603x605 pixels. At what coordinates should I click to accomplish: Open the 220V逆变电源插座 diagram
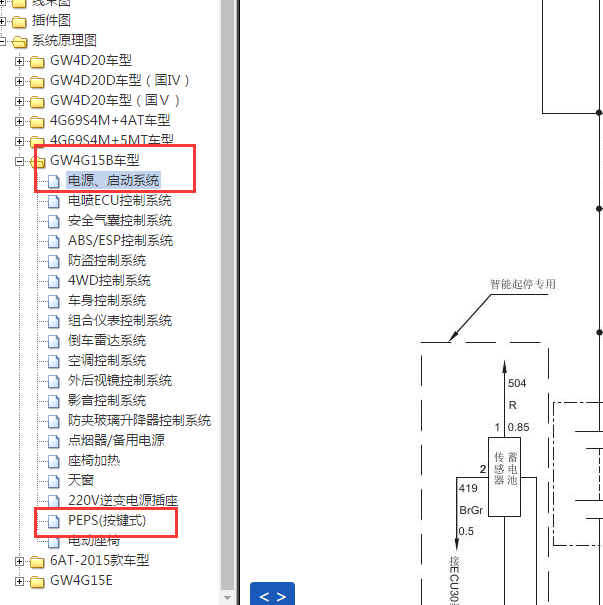[x=123, y=500]
